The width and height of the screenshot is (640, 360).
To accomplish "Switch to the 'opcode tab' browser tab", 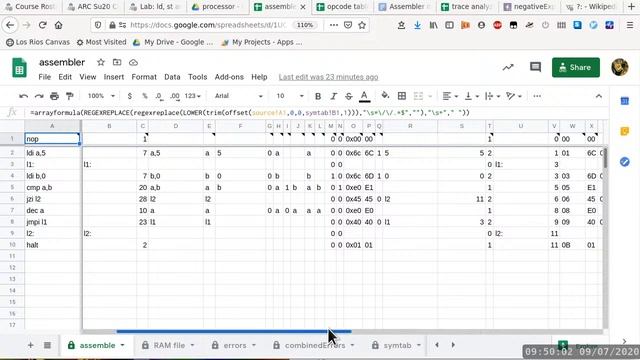I will tap(342, 7).
